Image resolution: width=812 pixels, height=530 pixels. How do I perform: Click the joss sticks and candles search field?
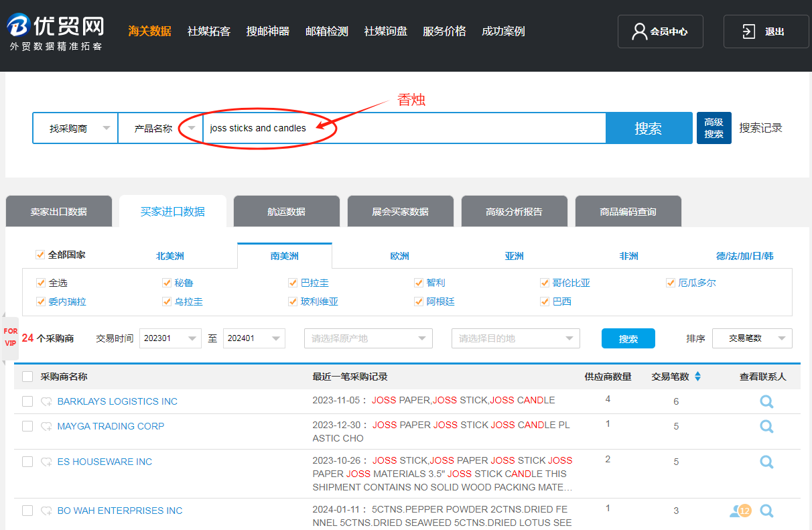405,128
